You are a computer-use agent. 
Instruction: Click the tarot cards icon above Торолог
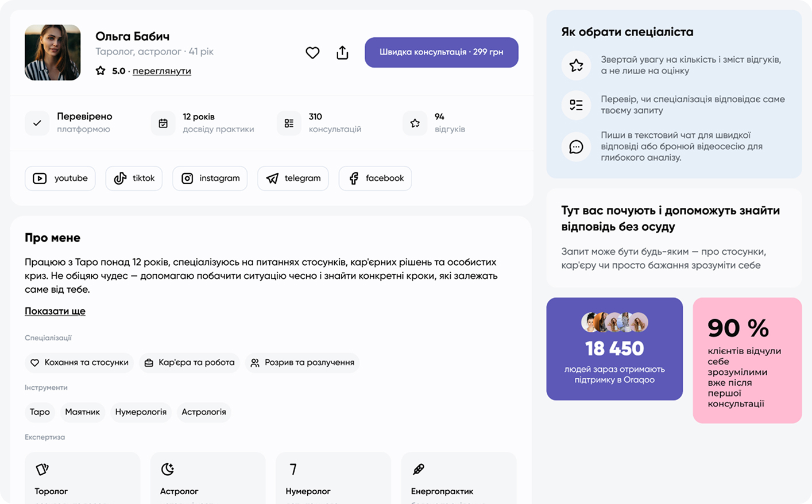point(42,469)
